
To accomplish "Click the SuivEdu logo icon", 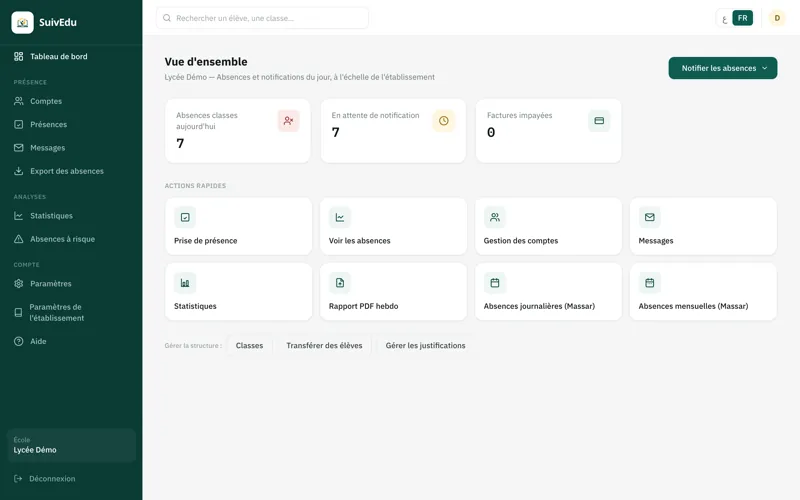I will [22, 22].
